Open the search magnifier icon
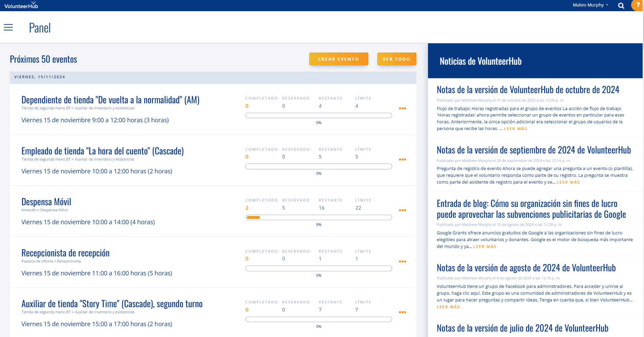Viewport: 644px width, 337px height. point(621,5)
